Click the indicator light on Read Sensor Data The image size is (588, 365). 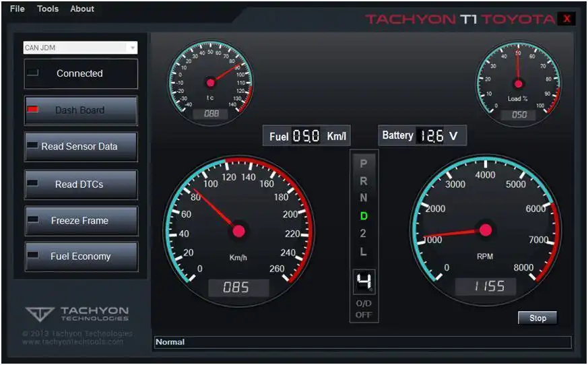[x=32, y=145]
